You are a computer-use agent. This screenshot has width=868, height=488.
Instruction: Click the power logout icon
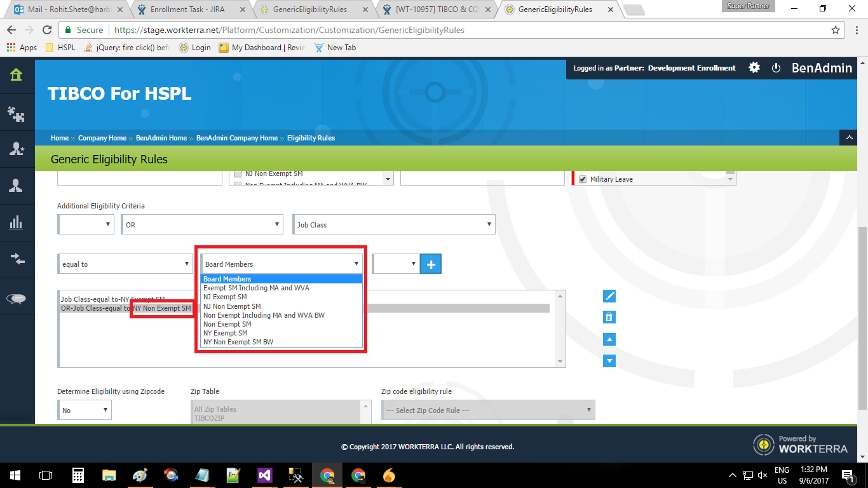coord(776,68)
